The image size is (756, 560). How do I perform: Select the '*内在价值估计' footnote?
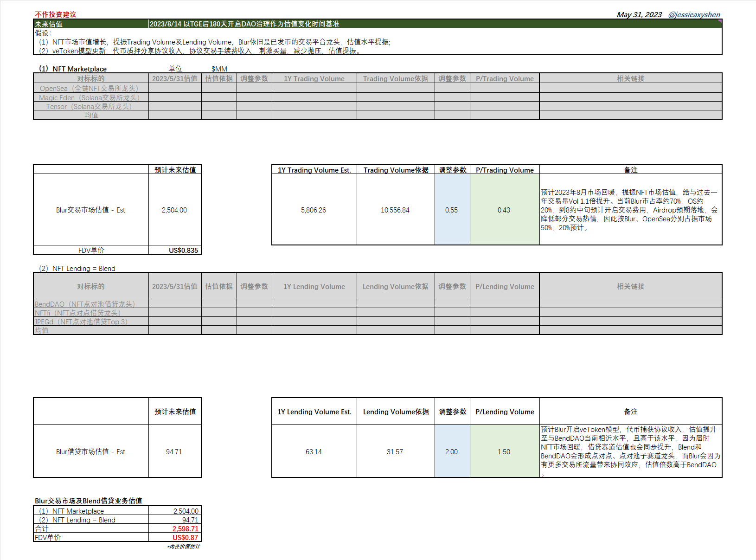(x=184, y=547)
